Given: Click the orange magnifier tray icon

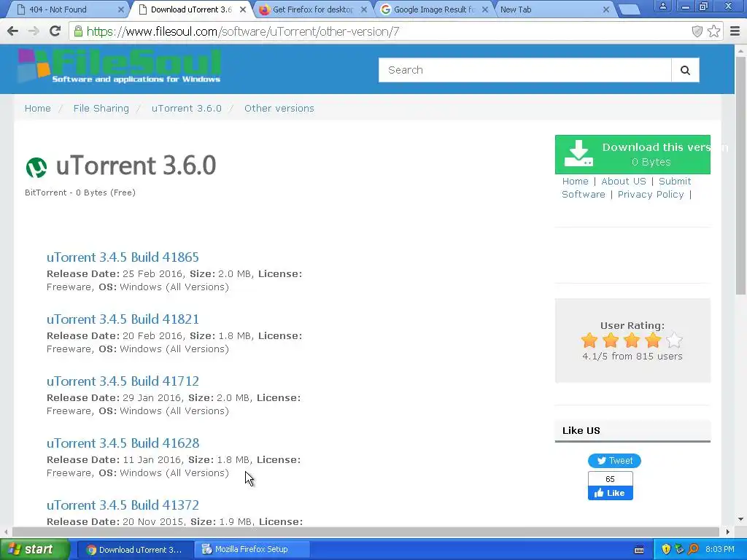Looking at the screenshot, I should [693, 550].
